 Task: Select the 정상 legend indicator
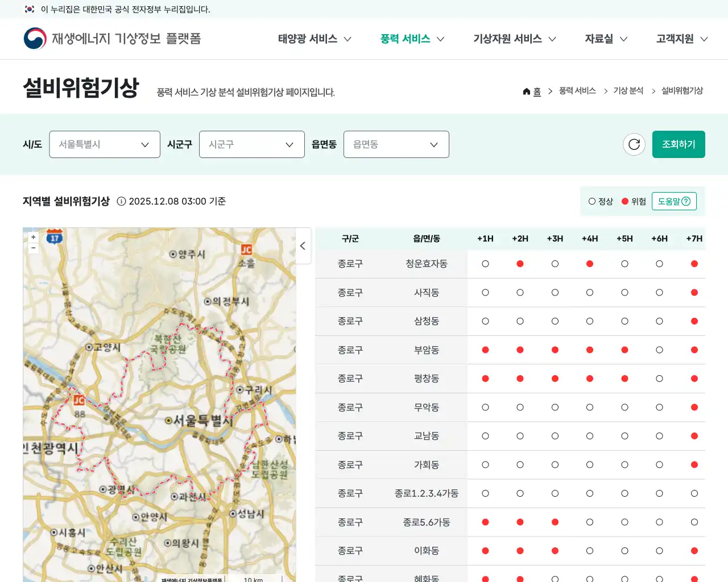pos(591,201)
